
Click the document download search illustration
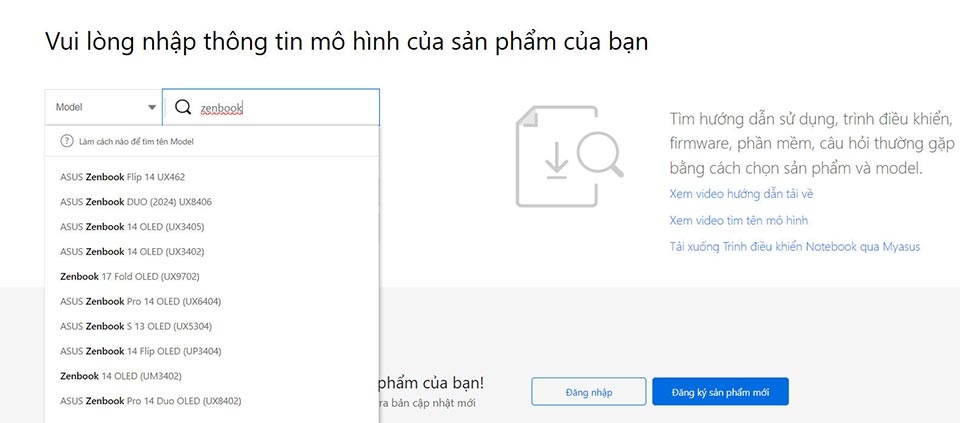click(567, 156)
